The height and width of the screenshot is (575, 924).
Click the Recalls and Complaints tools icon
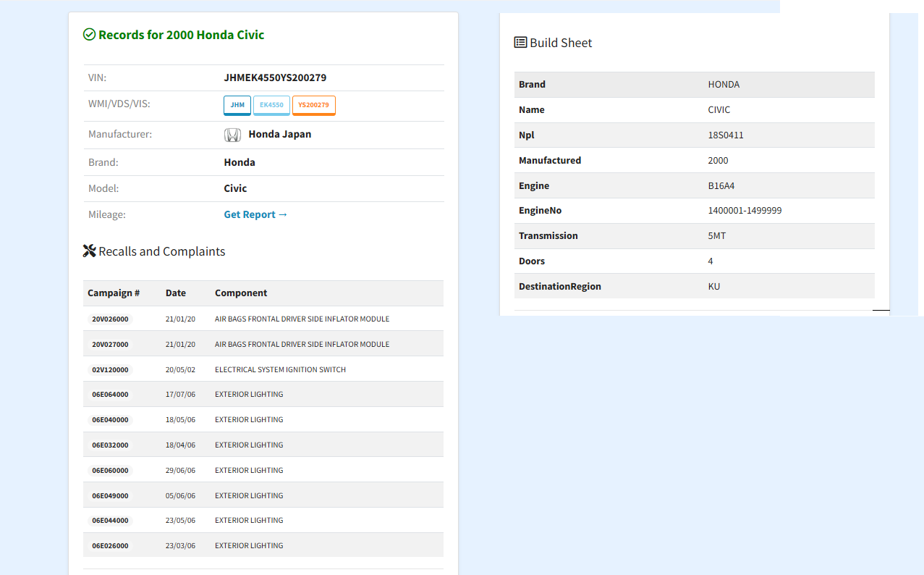point(90,251)
